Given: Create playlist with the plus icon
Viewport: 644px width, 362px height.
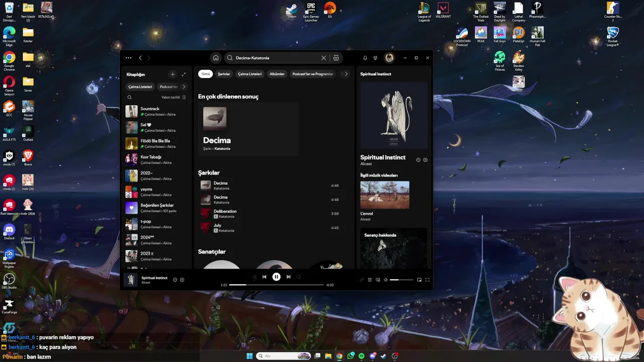Looking at the screenshot, I should 173,74.
